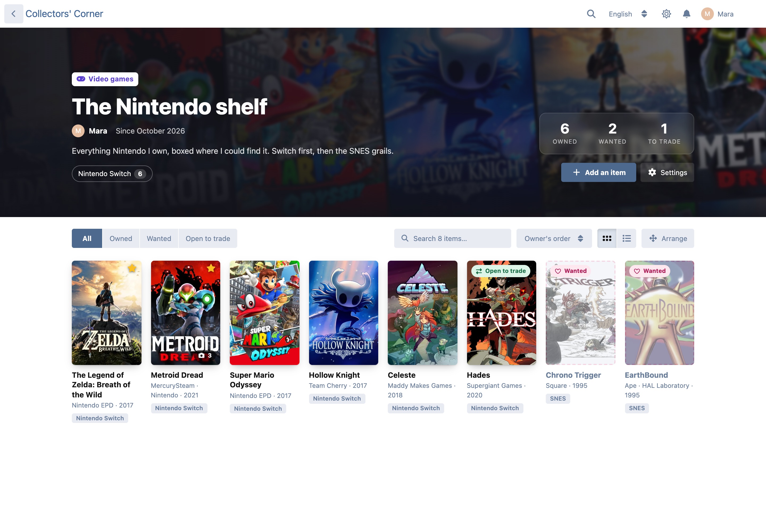Open appearance settings sun icon

coord(666,14)
